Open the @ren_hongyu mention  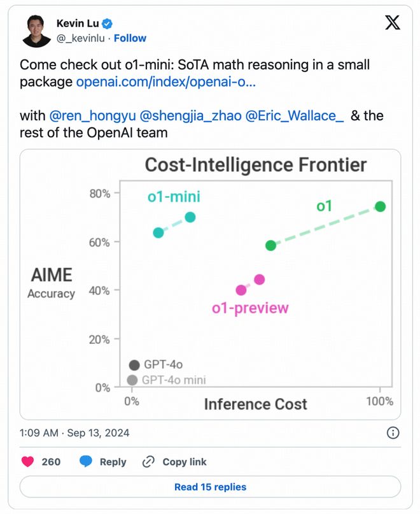(x=91, y=116)
